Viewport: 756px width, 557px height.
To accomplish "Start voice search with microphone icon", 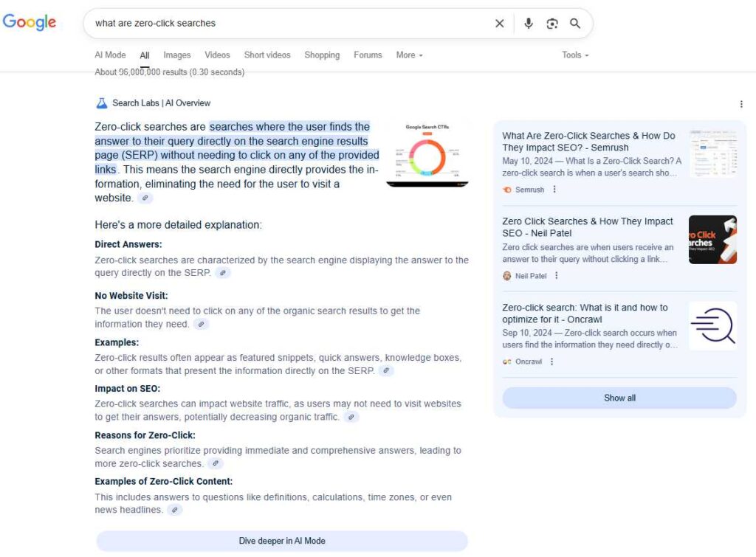I will [529, 23].
